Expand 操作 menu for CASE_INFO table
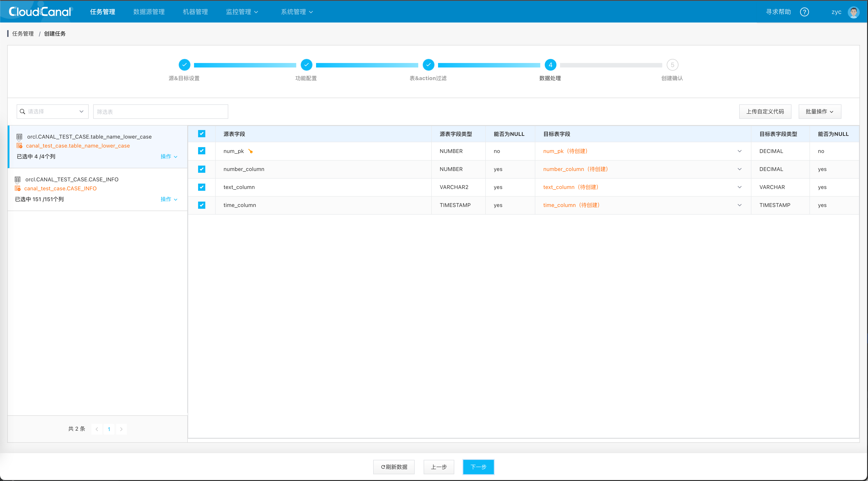 click(x=168, y=199)
